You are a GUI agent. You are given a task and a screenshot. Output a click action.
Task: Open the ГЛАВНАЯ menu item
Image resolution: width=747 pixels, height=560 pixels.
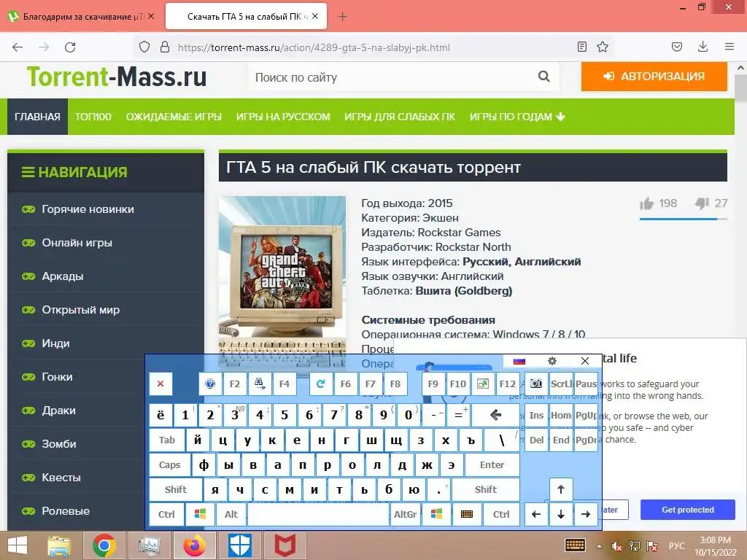click(x=37, y=117)
